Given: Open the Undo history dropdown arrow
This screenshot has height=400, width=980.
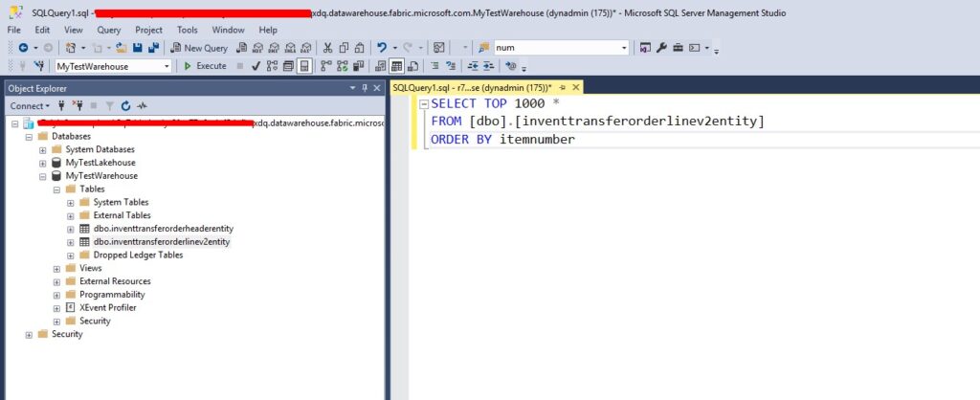Looking at the screenshot, I should tap(395, 48).
